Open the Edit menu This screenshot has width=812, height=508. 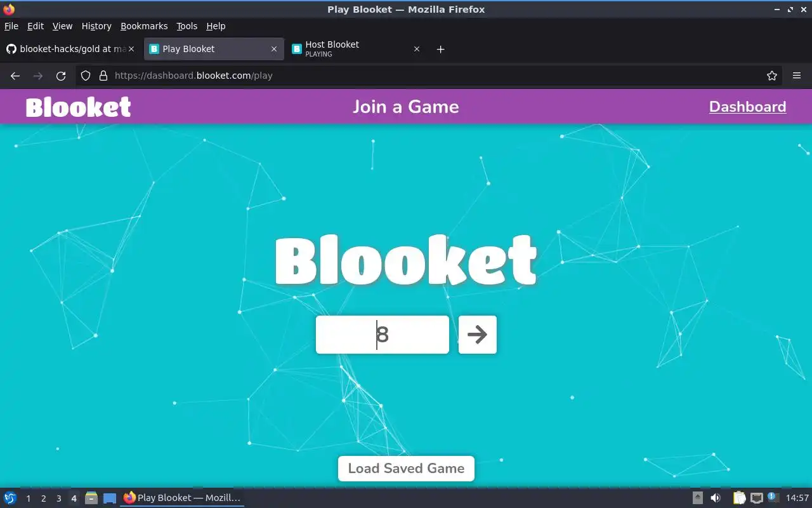point(36,26)
